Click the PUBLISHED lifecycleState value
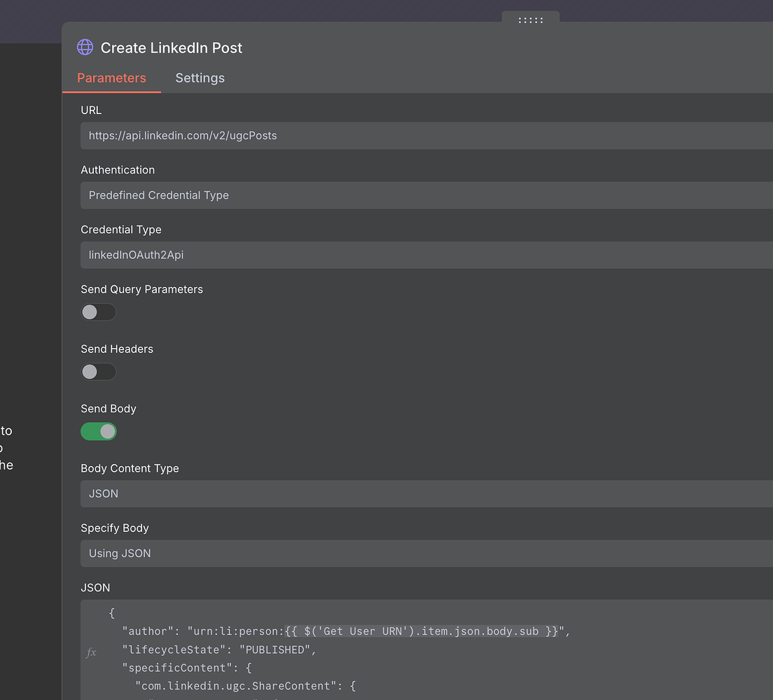 276,649
